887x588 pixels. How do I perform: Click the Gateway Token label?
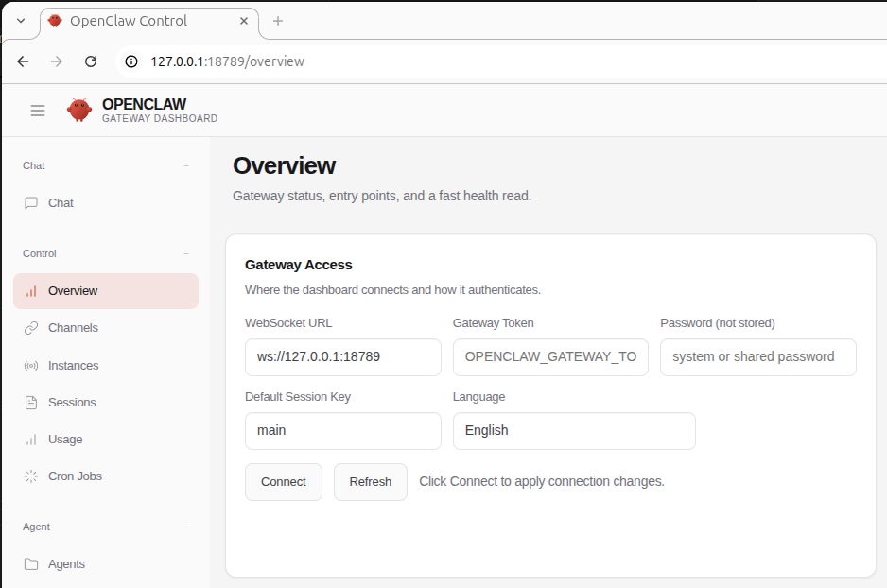494,323
